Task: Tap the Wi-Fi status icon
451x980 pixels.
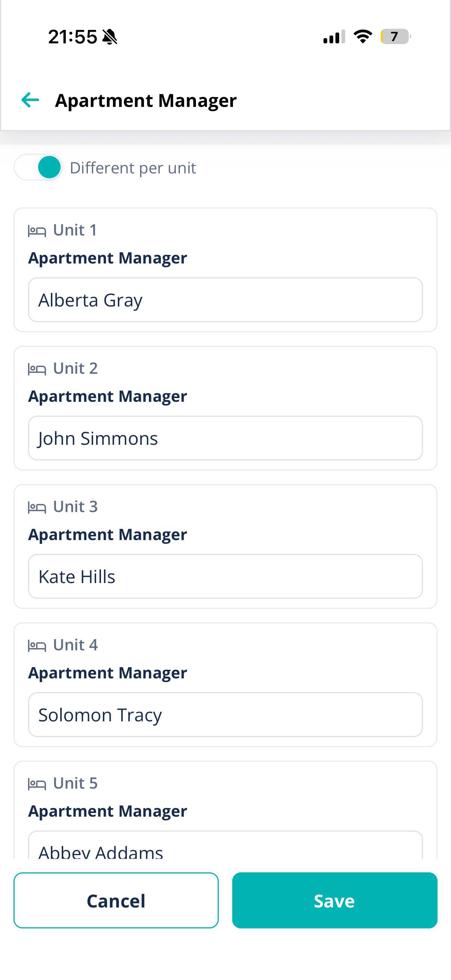Action: tap(363, 37)
